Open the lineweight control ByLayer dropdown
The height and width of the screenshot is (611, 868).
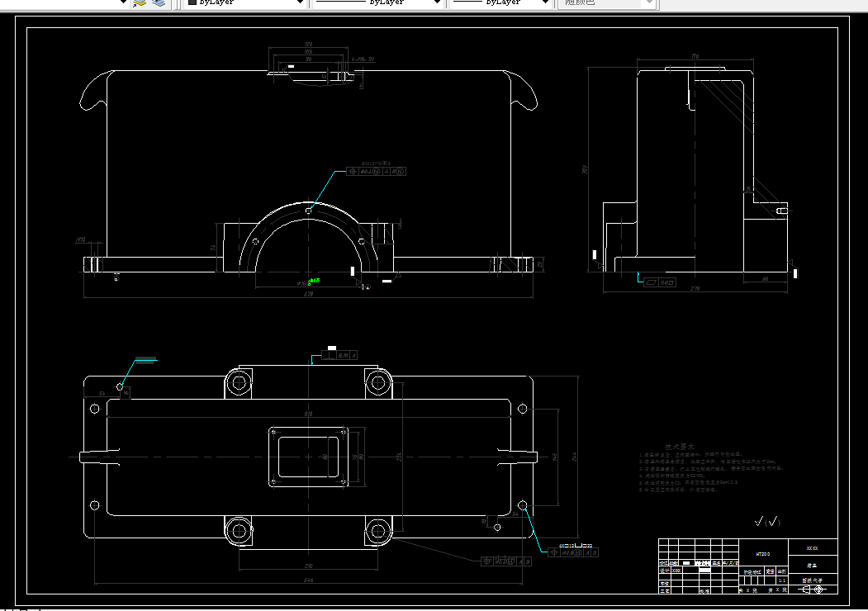tap(500, 2)
